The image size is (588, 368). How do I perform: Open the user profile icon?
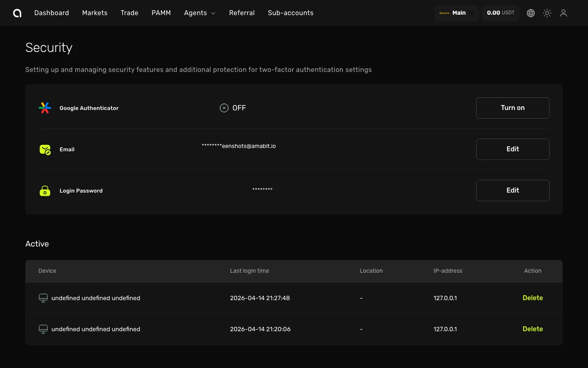563,13
